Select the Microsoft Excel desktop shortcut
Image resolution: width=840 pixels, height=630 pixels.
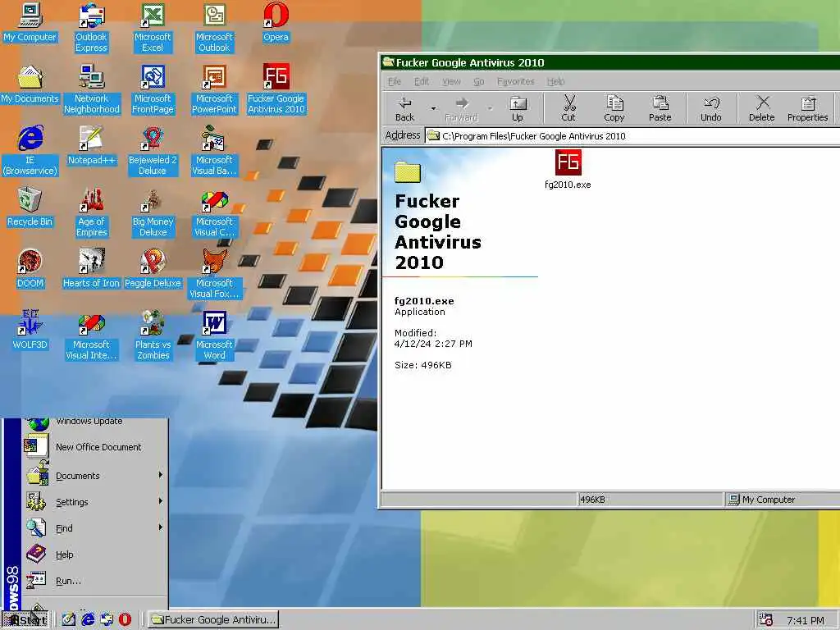coord(153,28)
